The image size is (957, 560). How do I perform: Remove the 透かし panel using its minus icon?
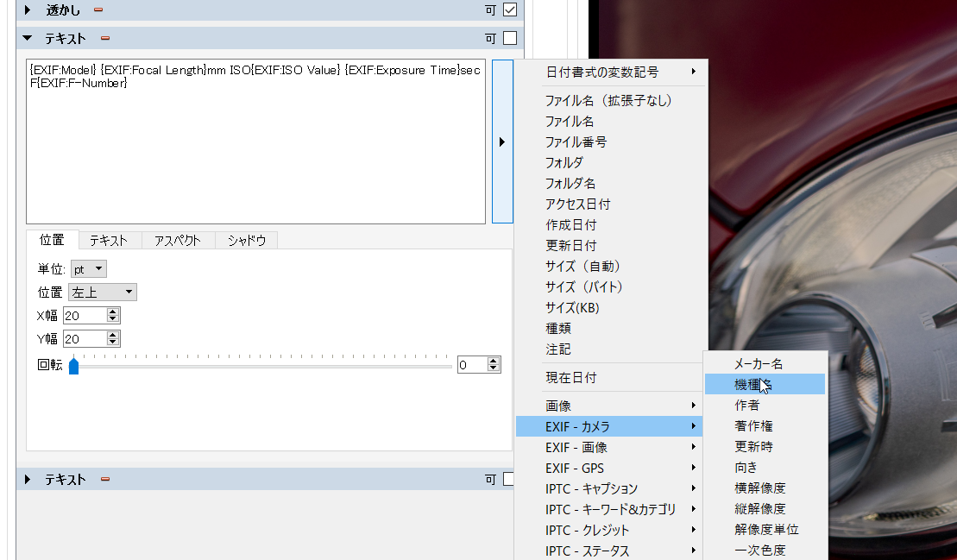[x=97, y=11]
